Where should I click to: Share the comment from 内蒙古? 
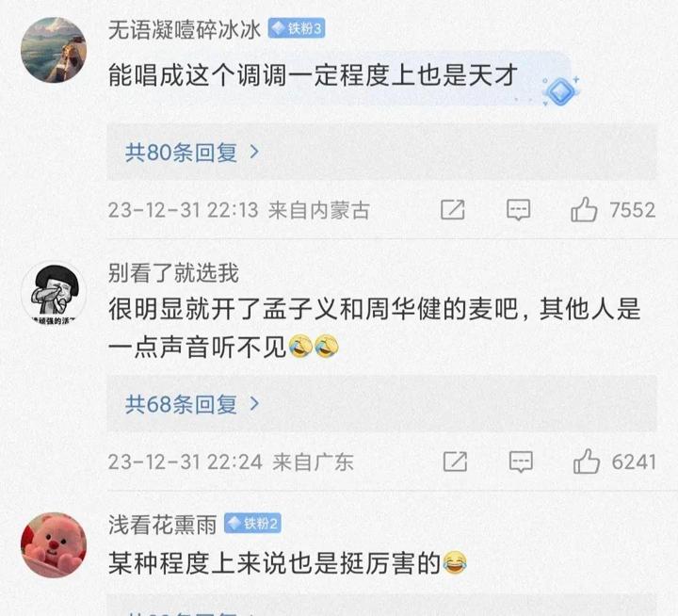tap(453, 210)
